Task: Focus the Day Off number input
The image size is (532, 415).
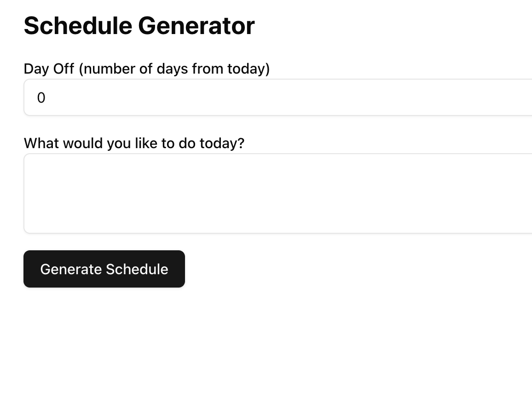Action: (278, 98)
